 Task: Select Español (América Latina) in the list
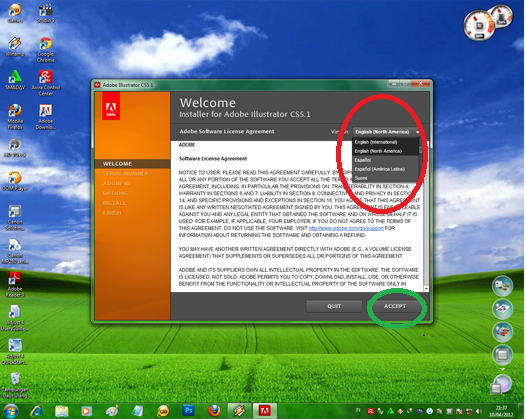[386, 169]
